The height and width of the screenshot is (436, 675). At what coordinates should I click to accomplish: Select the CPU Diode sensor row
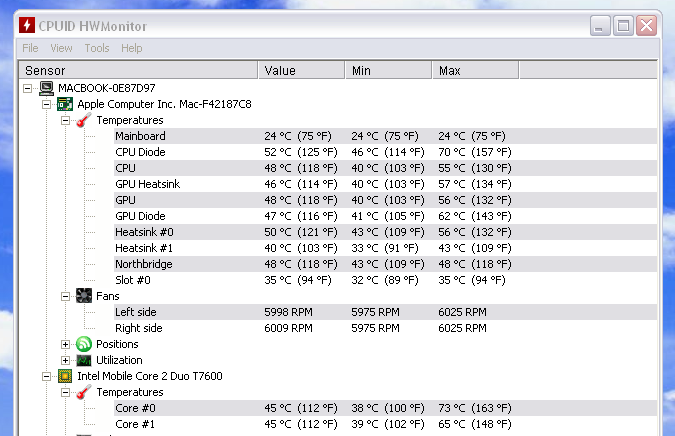385,152
